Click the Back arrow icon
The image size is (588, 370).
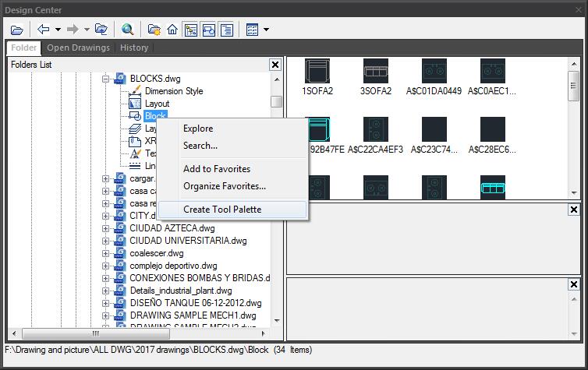coord(44,30)
